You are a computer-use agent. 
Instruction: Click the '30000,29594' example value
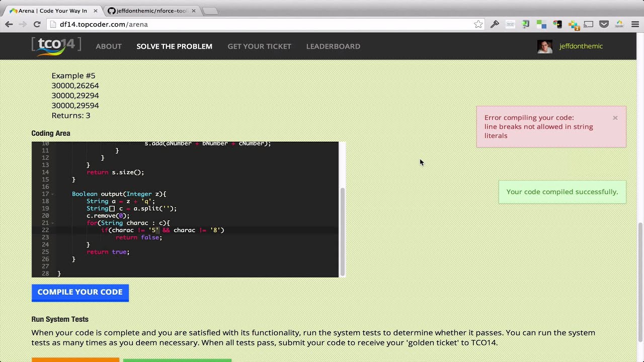click(75, 106)
